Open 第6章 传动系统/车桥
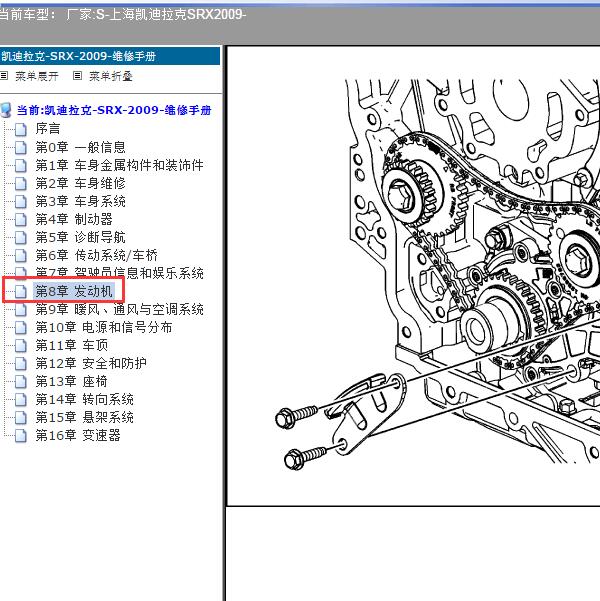This screenshot has width=600, height=601. click(97, 255)
